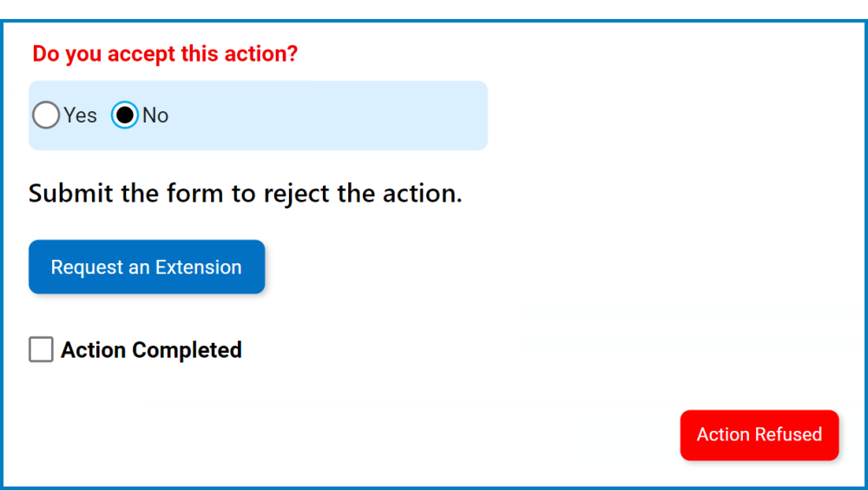Click the black dot inside the No radio
The image size is (868, 490).
(x=125, y=116)
